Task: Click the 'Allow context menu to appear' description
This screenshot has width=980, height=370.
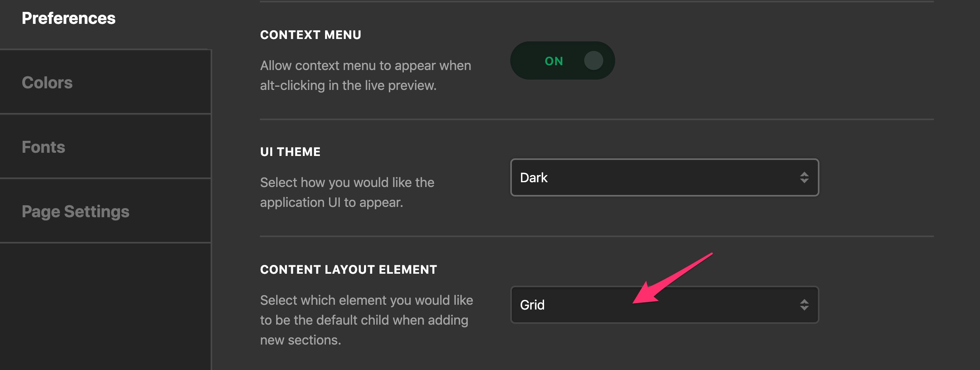Action: (366, 76)
